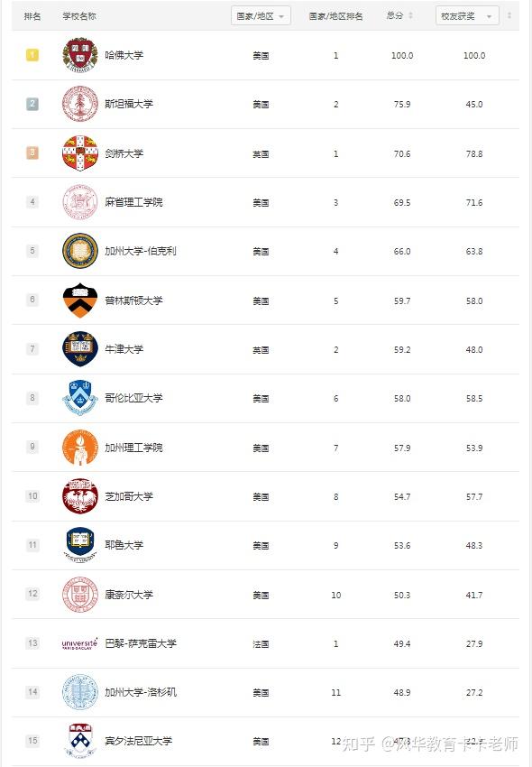The height and width of the screenshot is (767, 532).
Task: Sort by 总分 column arrows
Action: (411, 15)
